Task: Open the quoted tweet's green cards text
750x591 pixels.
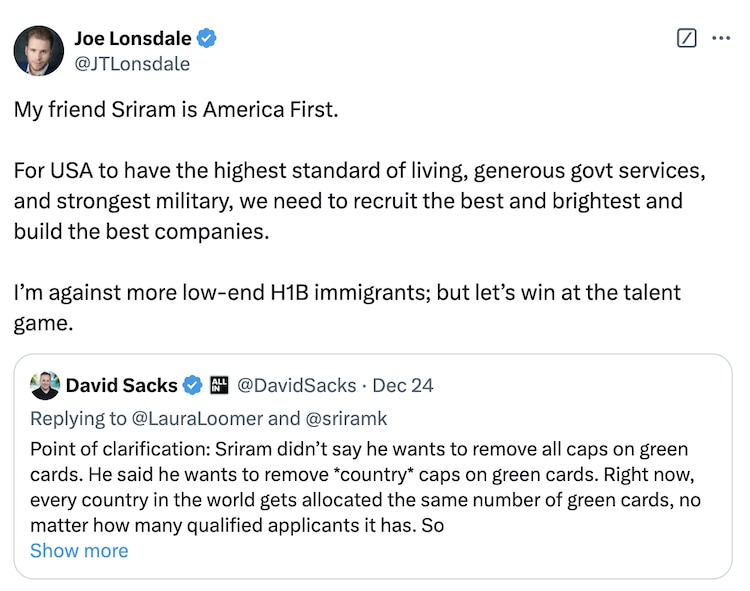Action: (360, 486)
